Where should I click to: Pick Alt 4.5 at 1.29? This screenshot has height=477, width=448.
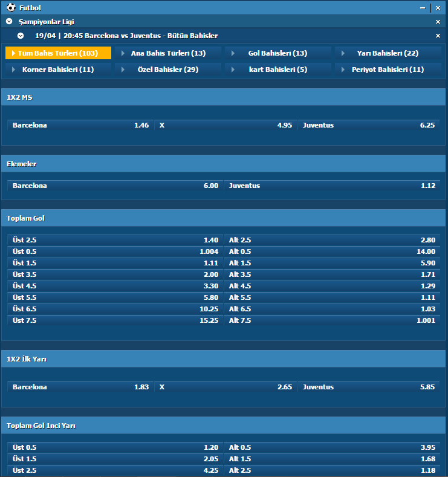pyautogui.click(x=332, y=286)
